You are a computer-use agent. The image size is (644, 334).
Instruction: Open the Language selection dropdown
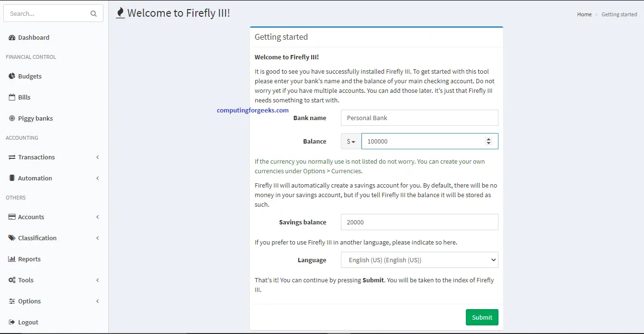pyautogui.click(x=419, y=260)
